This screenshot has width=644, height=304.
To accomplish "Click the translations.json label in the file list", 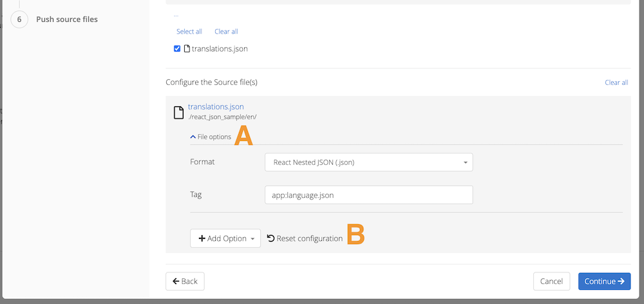I will click(220, 48).
